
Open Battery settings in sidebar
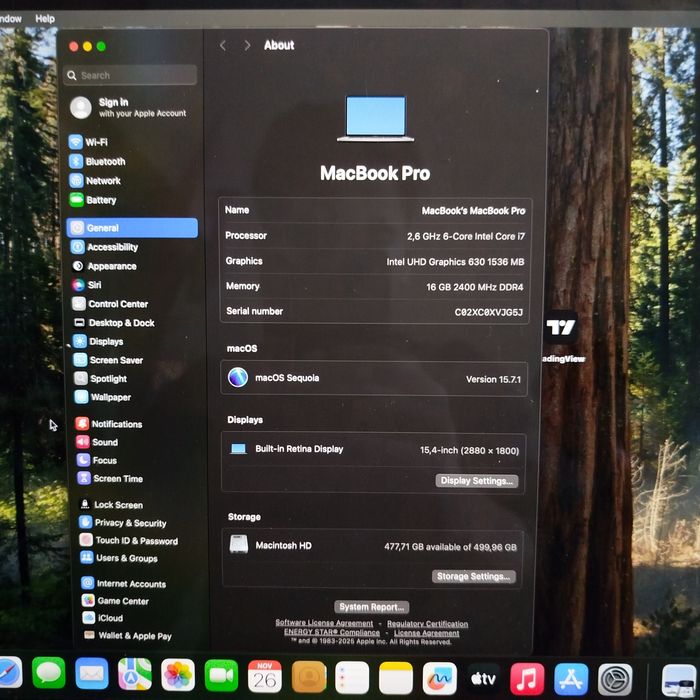(x=93, y=200)
